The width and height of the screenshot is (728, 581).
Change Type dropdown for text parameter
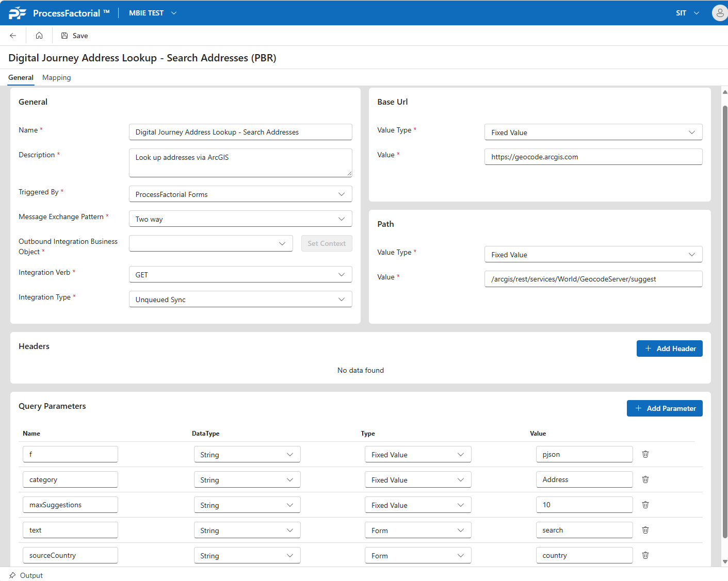click(x=417, y=530)
